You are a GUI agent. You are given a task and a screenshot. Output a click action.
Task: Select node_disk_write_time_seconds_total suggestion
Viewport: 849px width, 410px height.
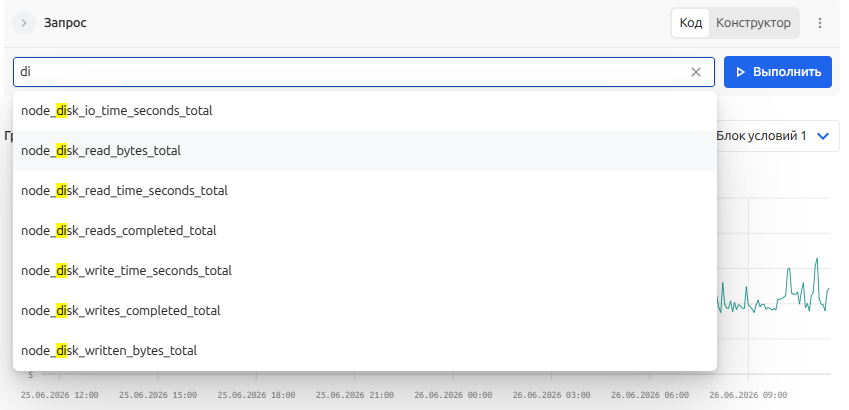tap(365, 271)
